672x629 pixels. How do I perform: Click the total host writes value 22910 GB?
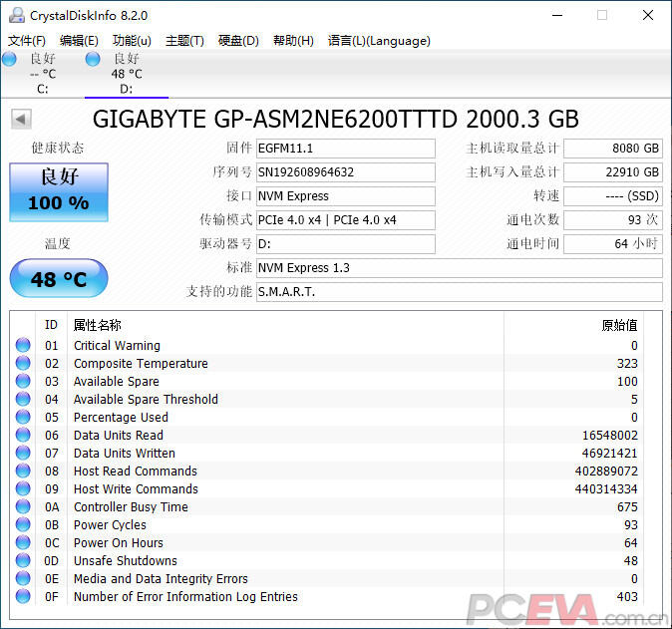tap(613, 172)
